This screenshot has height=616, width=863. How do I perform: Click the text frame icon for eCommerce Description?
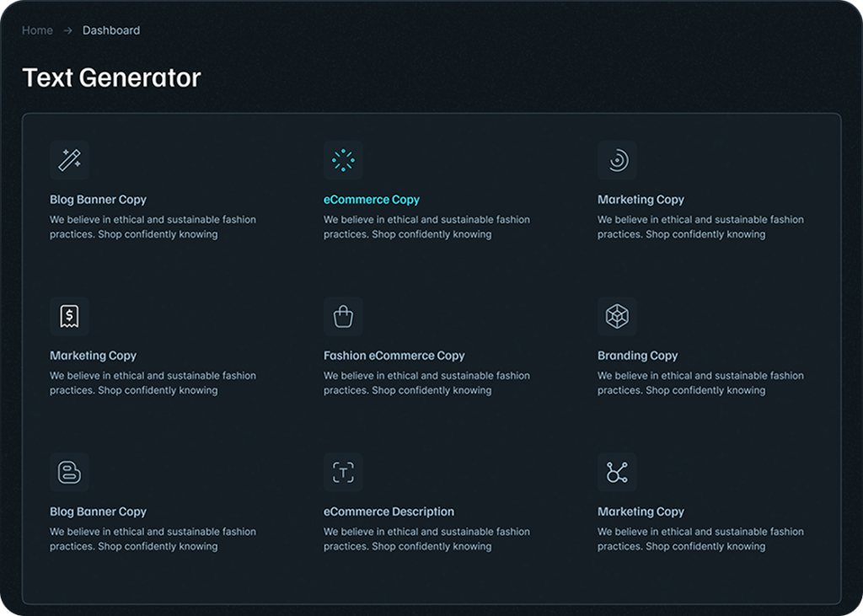point(343,472)
